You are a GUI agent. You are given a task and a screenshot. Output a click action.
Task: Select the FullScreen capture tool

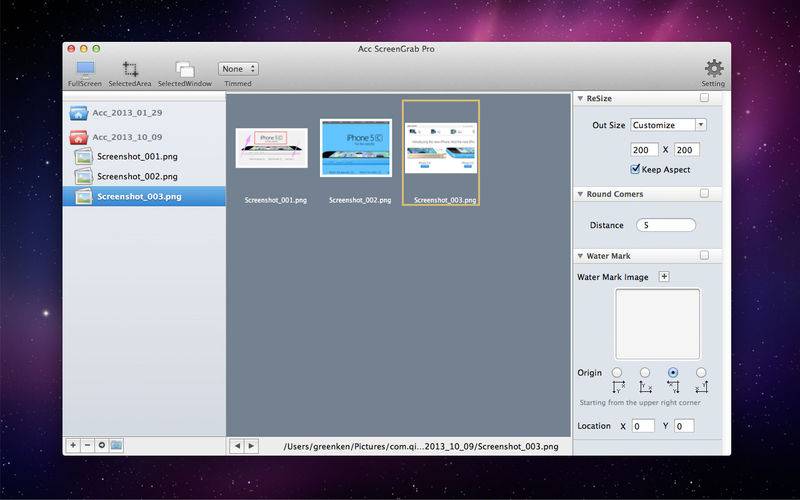pyautogui.click(x=85, y=73)
